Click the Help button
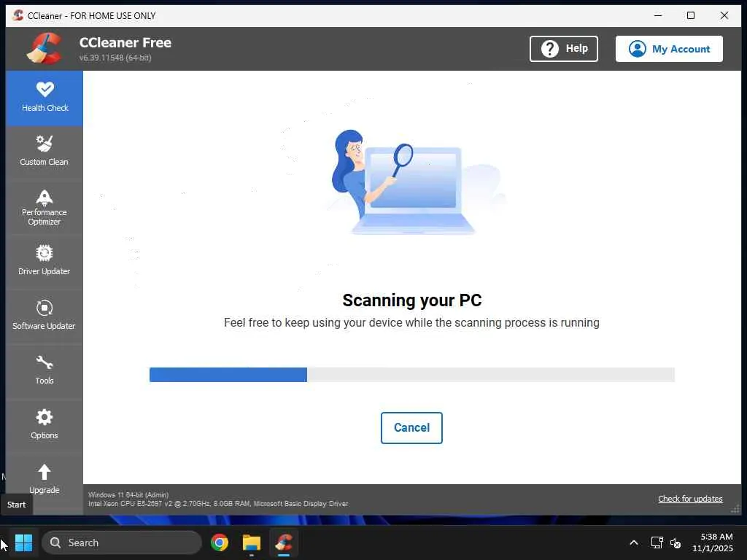Screen dimensions: 747x560 (564, 49)
